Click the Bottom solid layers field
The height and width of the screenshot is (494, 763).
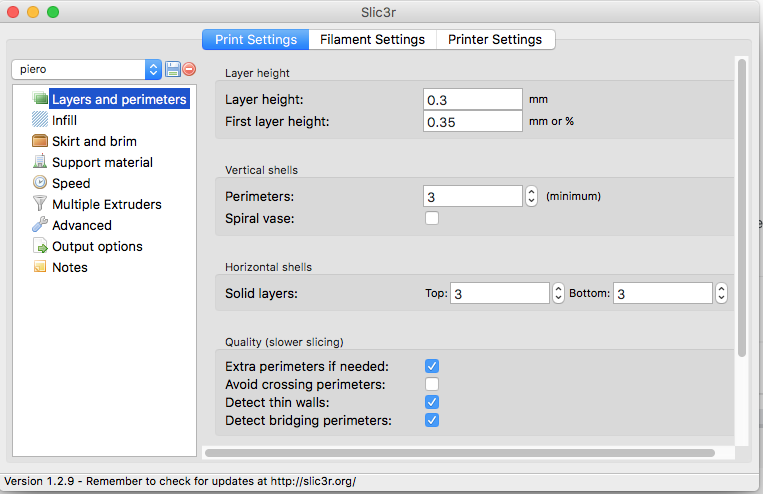pos(663,293)
